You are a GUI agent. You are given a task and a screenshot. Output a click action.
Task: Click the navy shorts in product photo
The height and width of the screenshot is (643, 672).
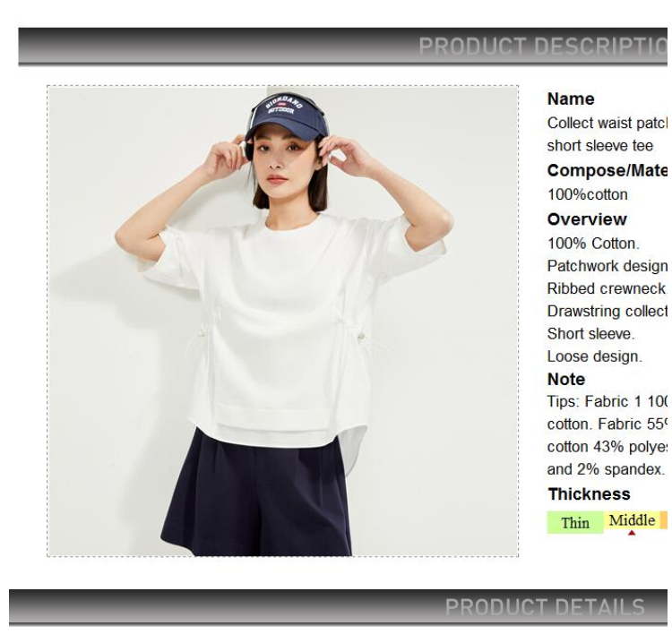pyautogui.click(x=256, y=494)
